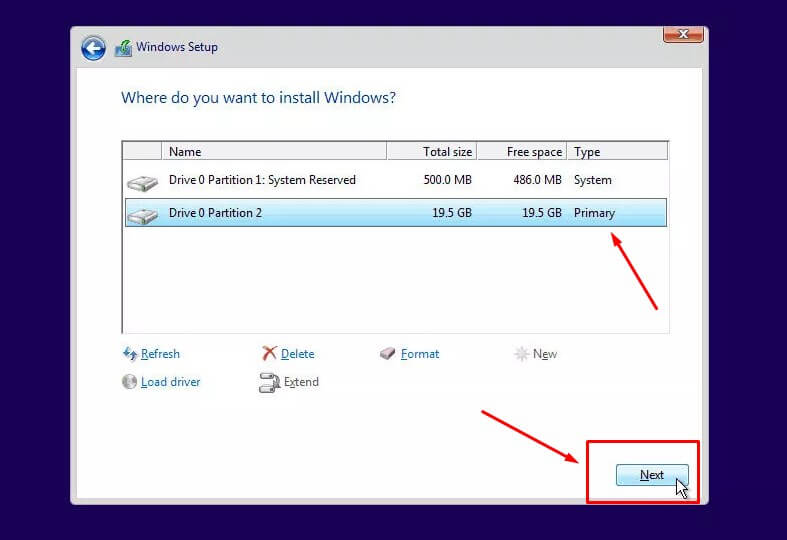The height and width of the screenshot is (540, 787).
Task: Click the 486.0 MB free space value
Action: (x=537, y=180)
